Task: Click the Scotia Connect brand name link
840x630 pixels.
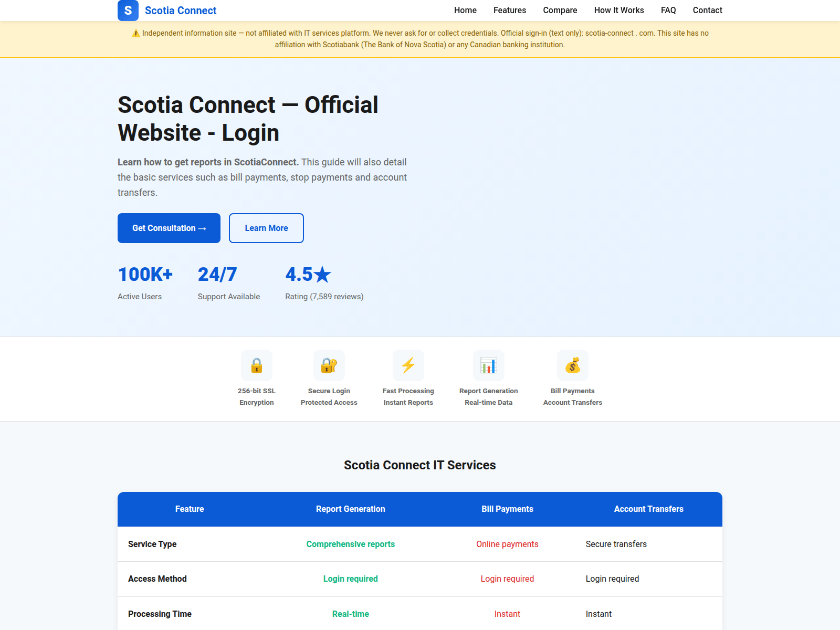Action: pyautogui.click(x=181, y=10)
